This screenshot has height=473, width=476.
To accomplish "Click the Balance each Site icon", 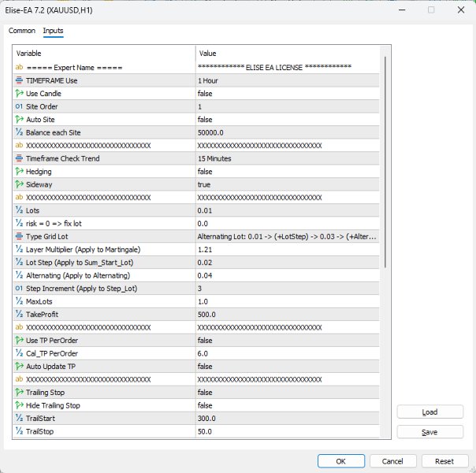I will [x=19, y=132].
